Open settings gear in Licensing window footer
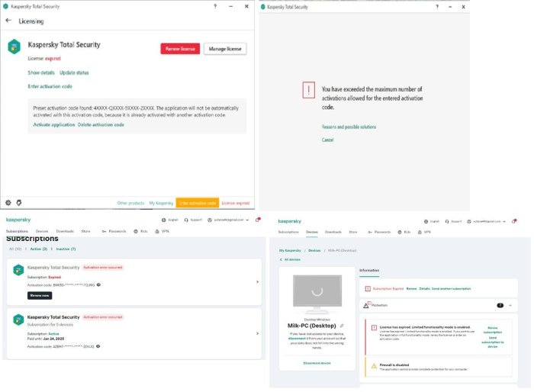534x392 pixels. [8, 203]
